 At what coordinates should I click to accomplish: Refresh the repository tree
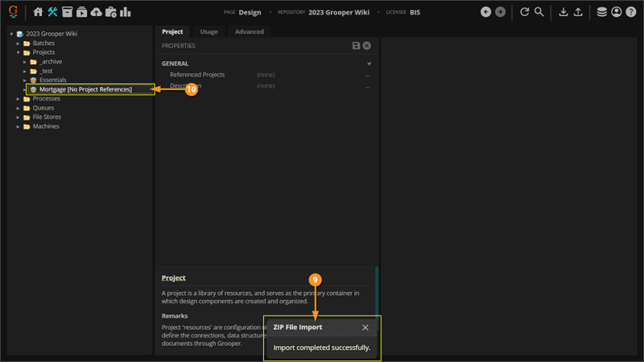[x=524, y=12]
